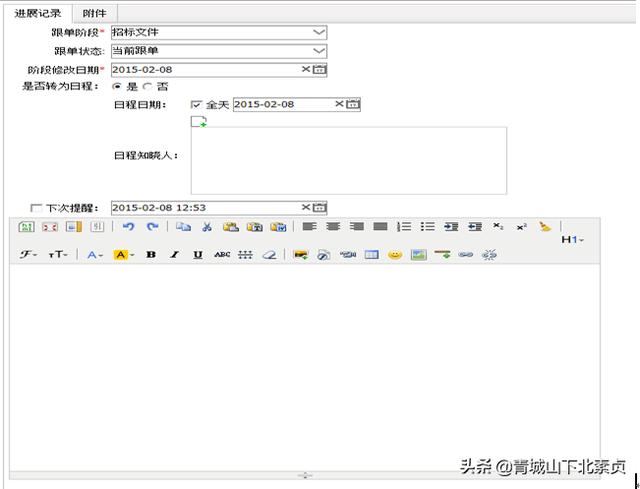Click inside the 日程知晓人 text box
This screenshot has height=489, width=640.
[348, 160]
